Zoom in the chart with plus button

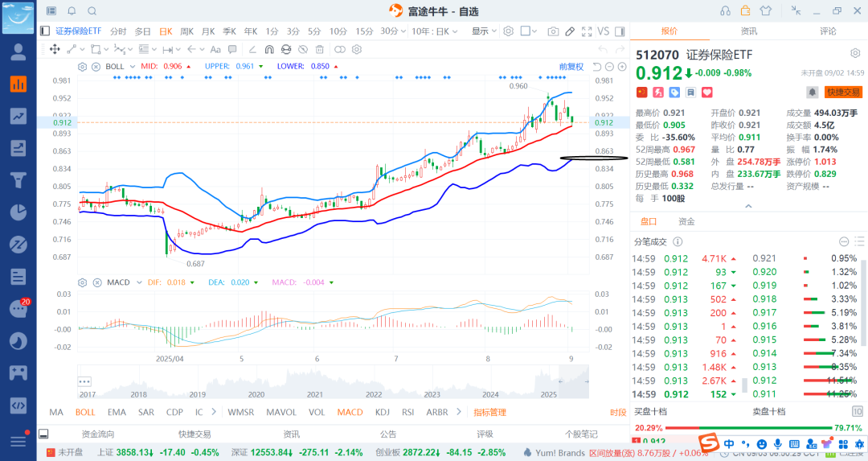622,67
